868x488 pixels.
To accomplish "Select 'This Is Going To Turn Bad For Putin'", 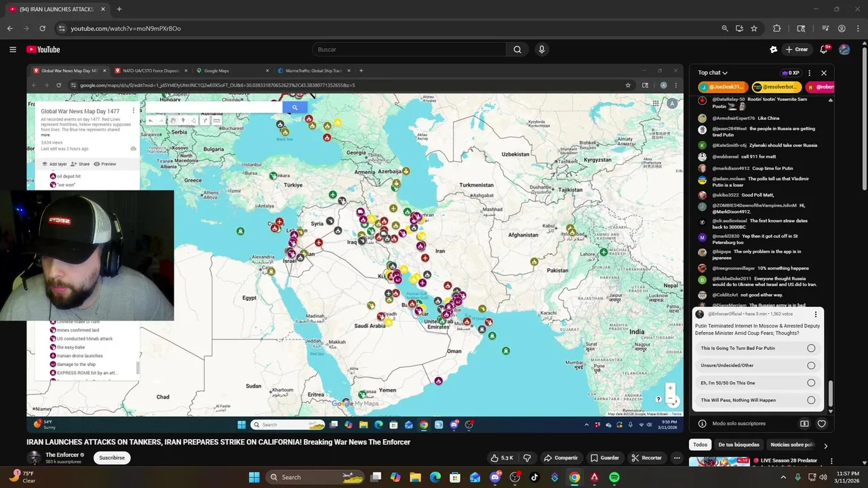I will pos(757,348).
